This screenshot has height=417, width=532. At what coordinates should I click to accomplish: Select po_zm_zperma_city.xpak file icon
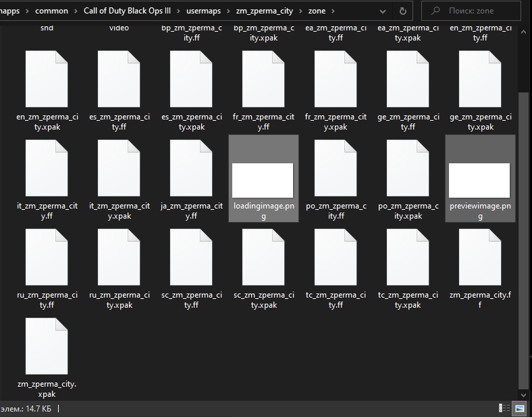408,168
